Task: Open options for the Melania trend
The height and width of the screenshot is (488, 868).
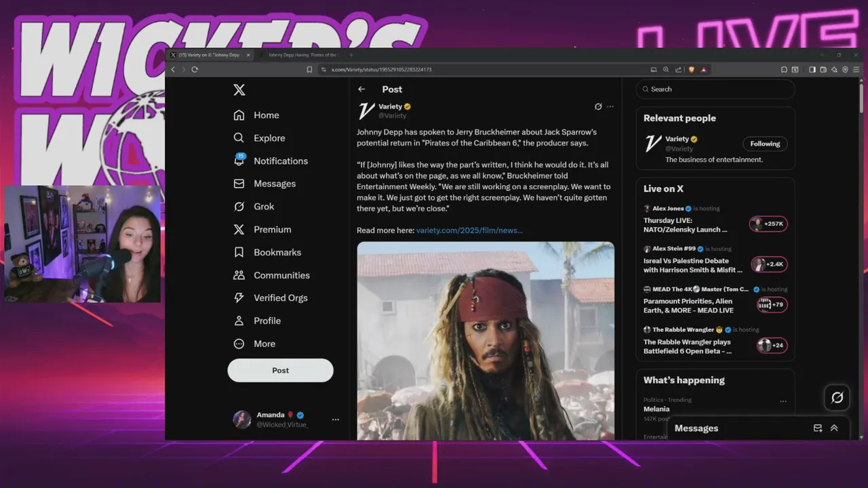Action: (x=783, y=401)
